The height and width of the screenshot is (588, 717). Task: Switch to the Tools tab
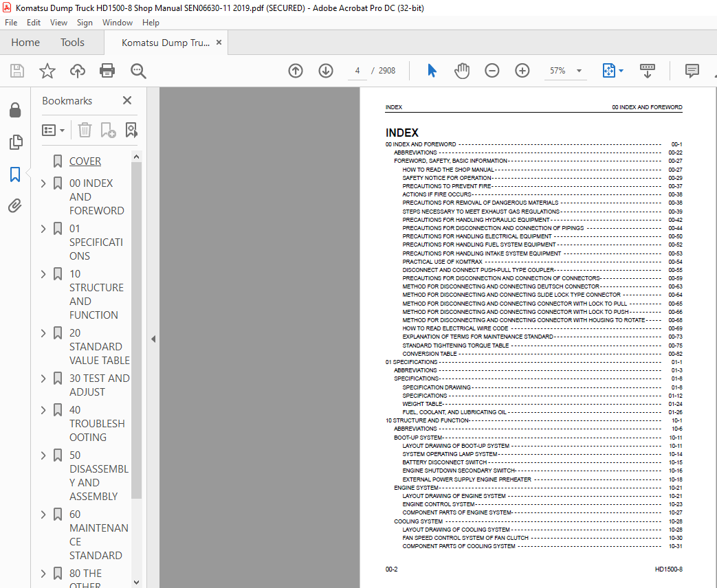point(72,43)
